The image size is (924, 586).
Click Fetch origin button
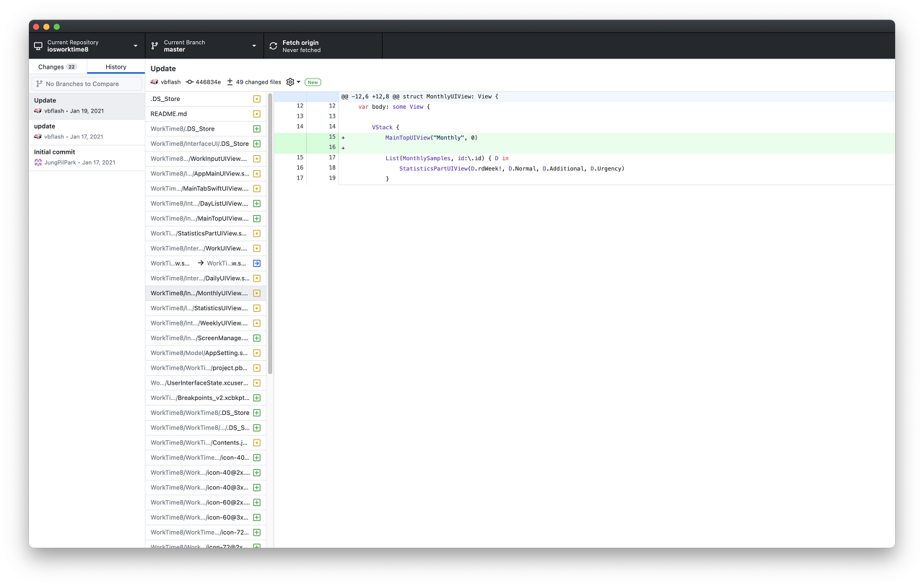[x=323, y=46]
